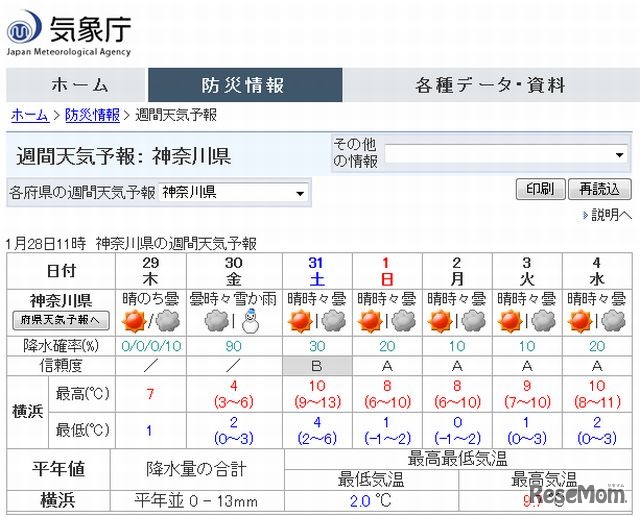Open the その他の情報 dropdown
This screenshot has width=640, height=517.
click(x=506, y=155)
